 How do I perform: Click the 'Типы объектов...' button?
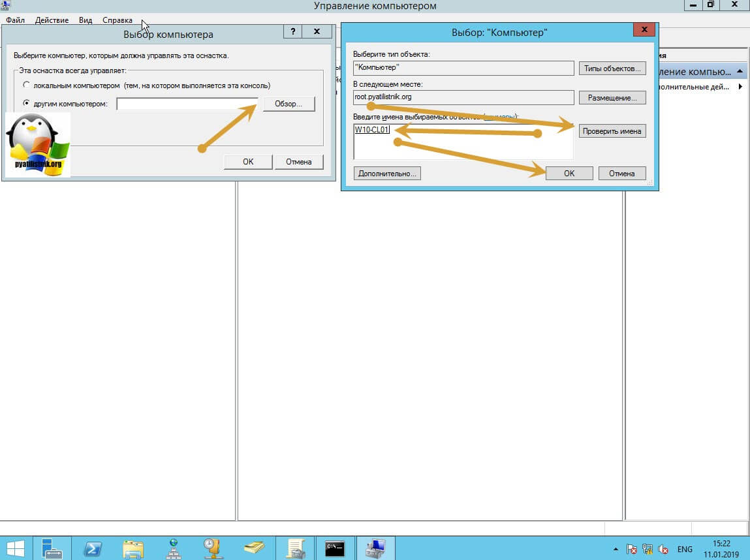612,69
